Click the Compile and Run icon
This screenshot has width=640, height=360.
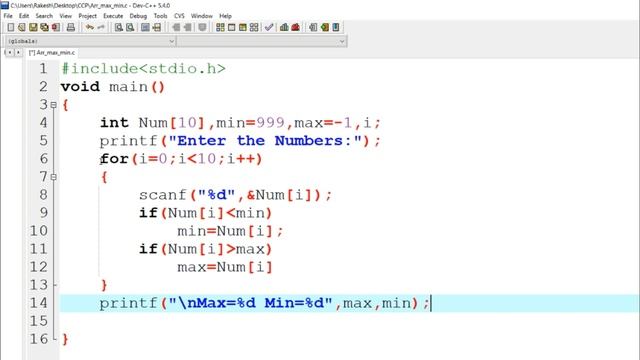pyautogui.click(x=243, y=27)
